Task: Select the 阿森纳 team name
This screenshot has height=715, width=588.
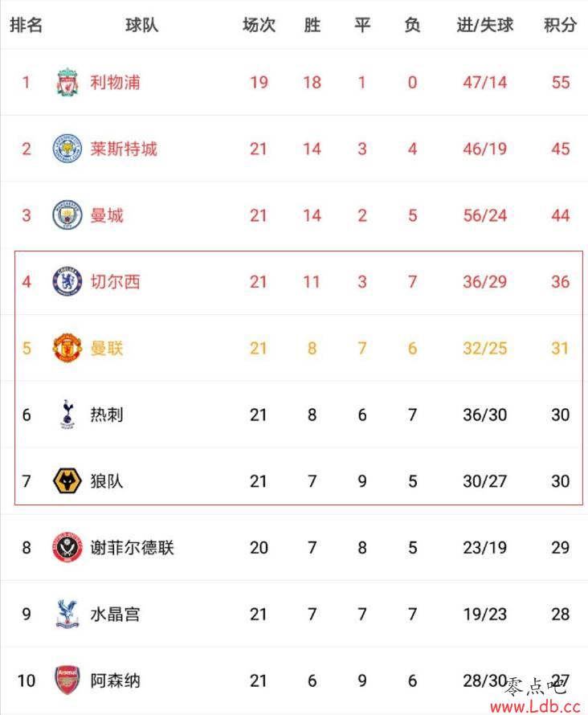Action: click(115, 680)
